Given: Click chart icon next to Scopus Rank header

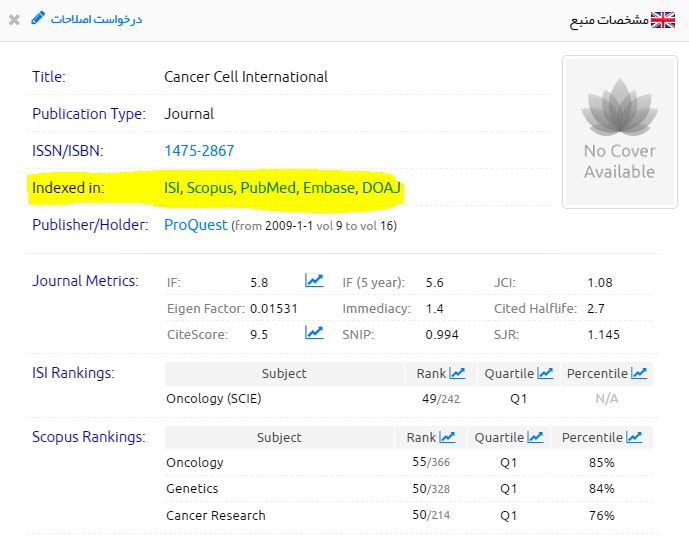Looking at the screenshot, I should 447,437.
